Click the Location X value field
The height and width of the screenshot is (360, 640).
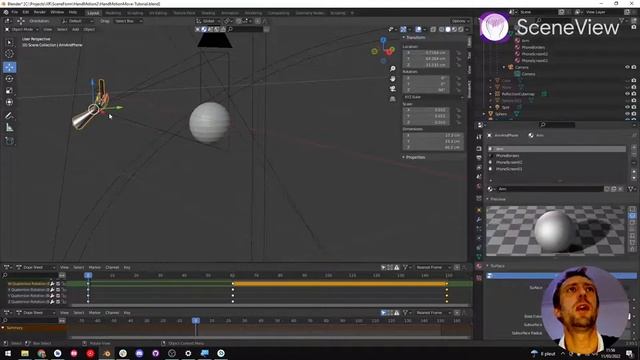point(426,53)
